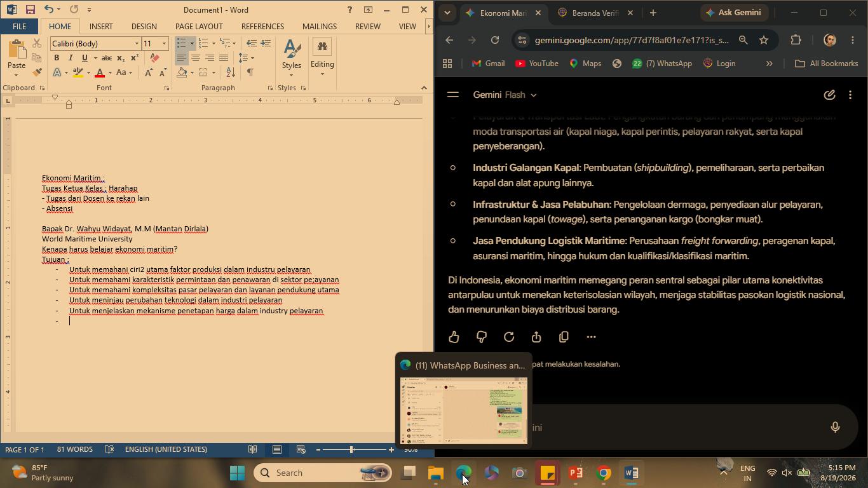868x488 pixels.
Task: Activate the microphone in Gemini prompt box
Action: click(x=835, y=427)
